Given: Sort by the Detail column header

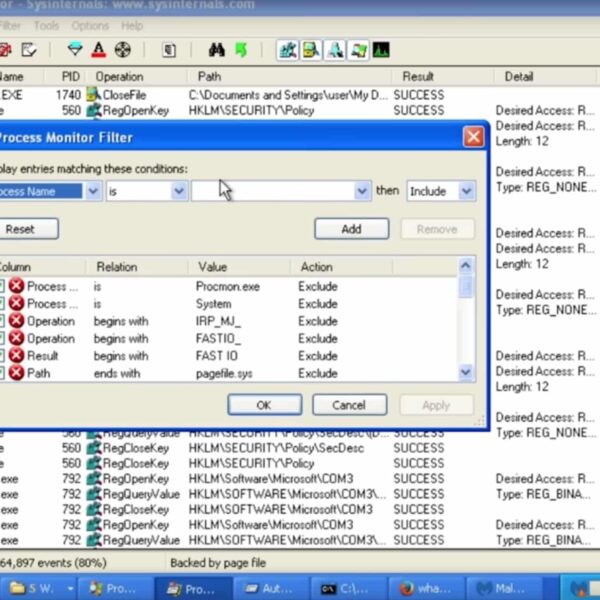Looking at the screenshot, I should pyautogui.click(x=545, y=77).
